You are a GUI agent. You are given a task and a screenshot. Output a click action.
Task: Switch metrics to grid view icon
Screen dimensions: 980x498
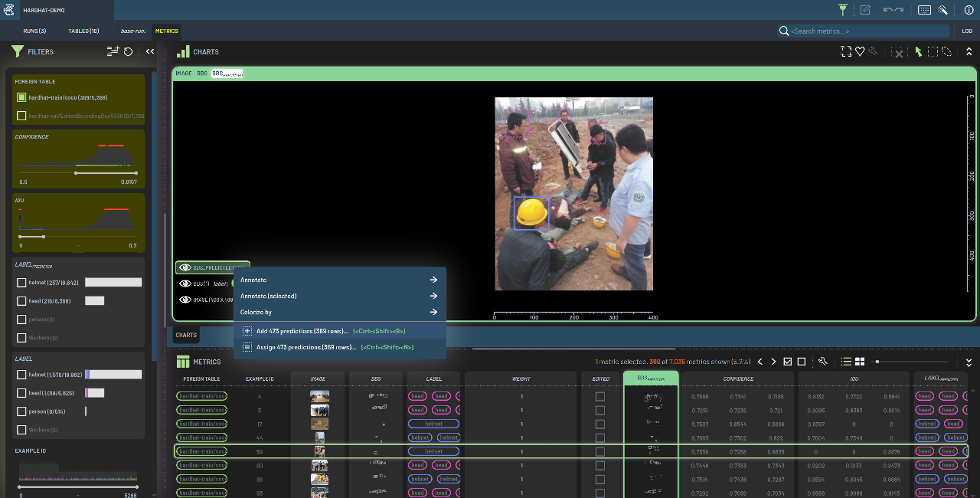(x=860, y=362)
